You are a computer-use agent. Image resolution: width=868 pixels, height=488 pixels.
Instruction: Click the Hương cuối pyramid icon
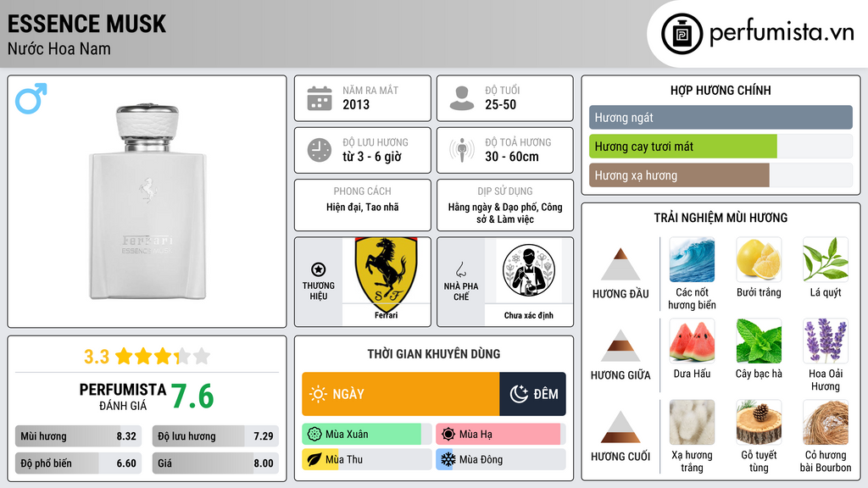(x=620, y=427)
